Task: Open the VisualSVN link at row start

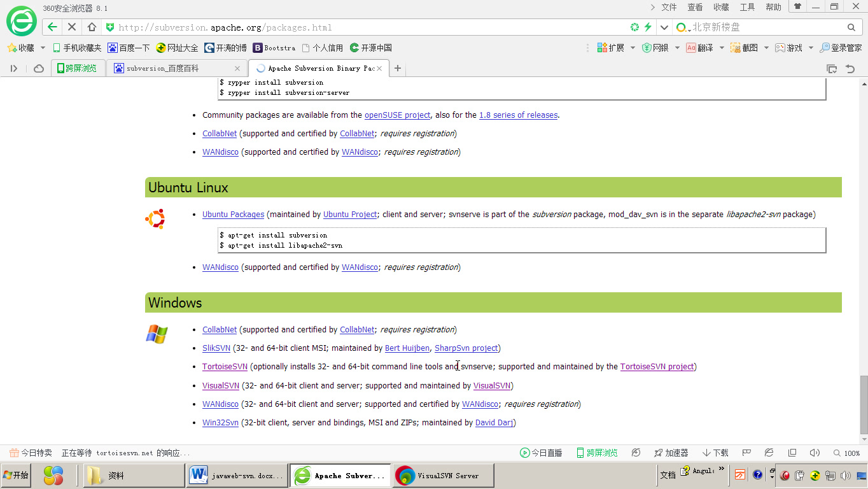Action: [221, 386]
